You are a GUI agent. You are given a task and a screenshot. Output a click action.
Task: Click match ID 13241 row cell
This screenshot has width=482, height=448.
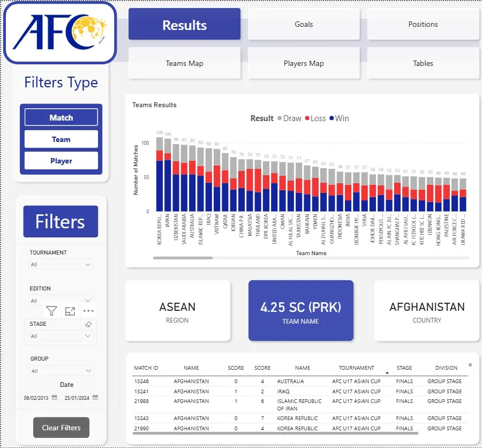click(x=141, y=391)
